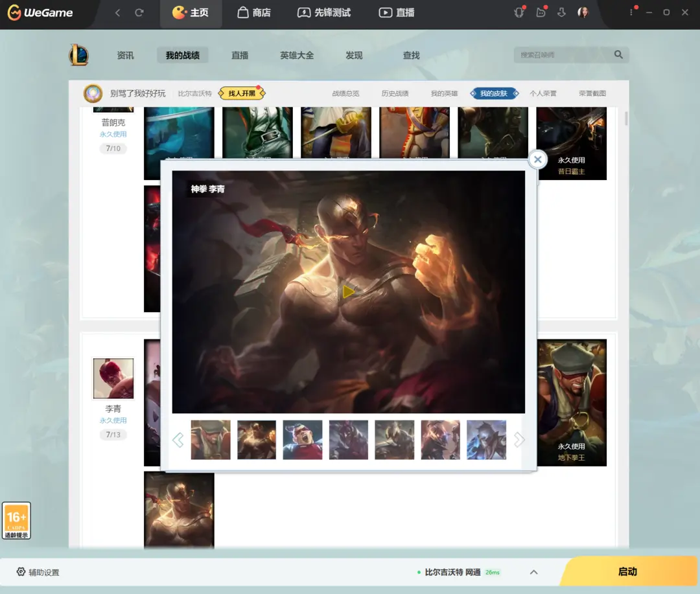Image resolution: width=700 pixels, height=594 pixels.
Task: Switch to the 我的英雄 sub-tab
Action: click(x=444, y=93)
